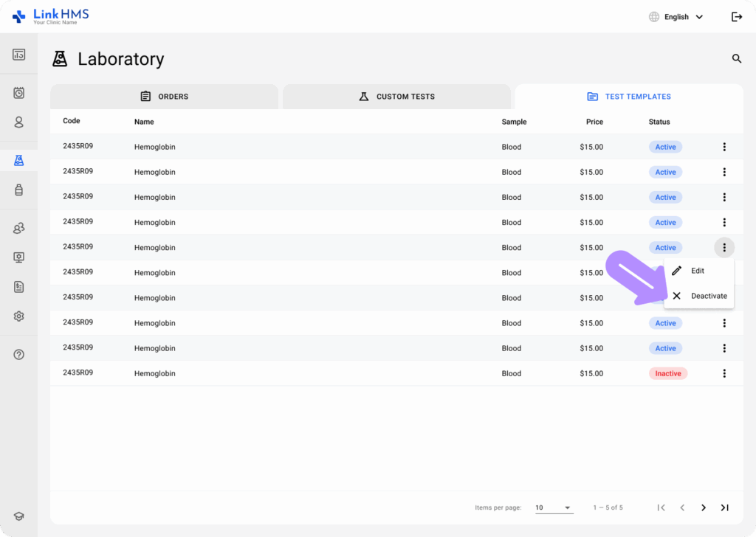Open the Items per page dropdown
The height and width of the screenshot is (537, 756).
554,507
